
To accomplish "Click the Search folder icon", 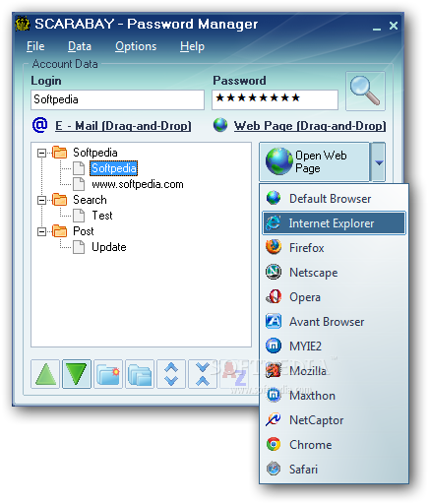I will (x=60, y=200).
